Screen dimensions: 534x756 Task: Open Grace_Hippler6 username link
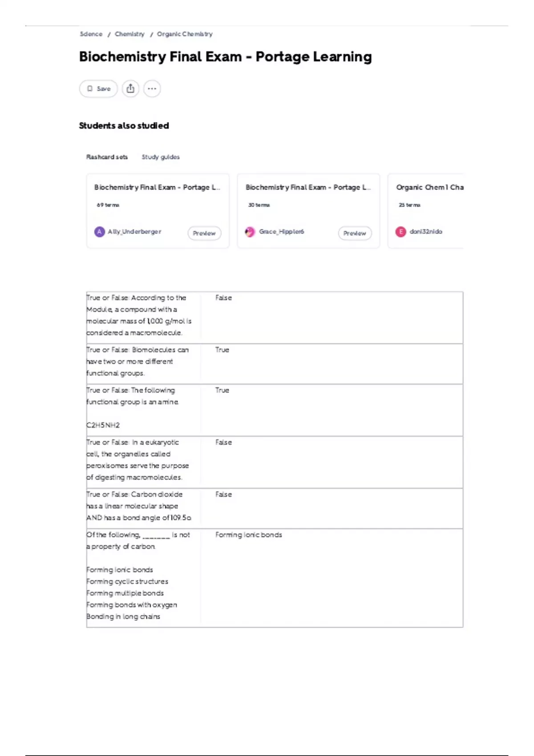(282, 232)
